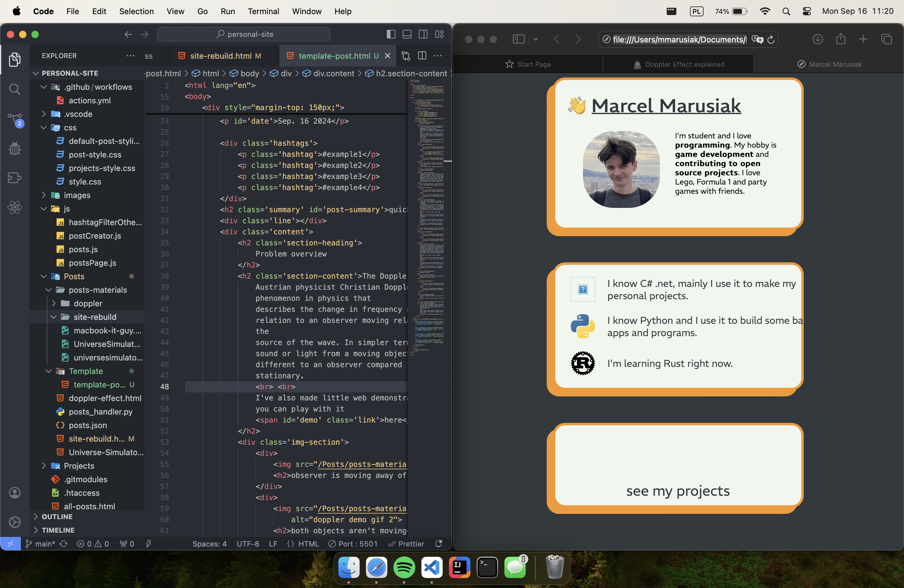Collapse the css folder
904x588 pixels.
coord(70,128)
